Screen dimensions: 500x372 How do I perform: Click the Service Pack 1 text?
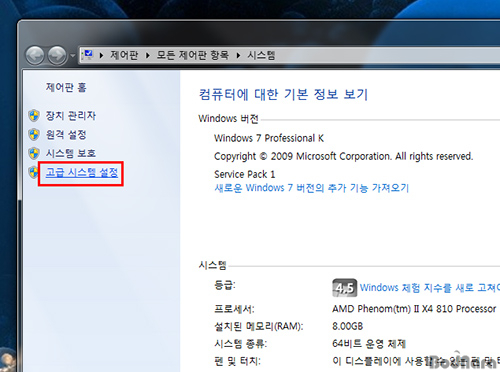click(245, 174)
